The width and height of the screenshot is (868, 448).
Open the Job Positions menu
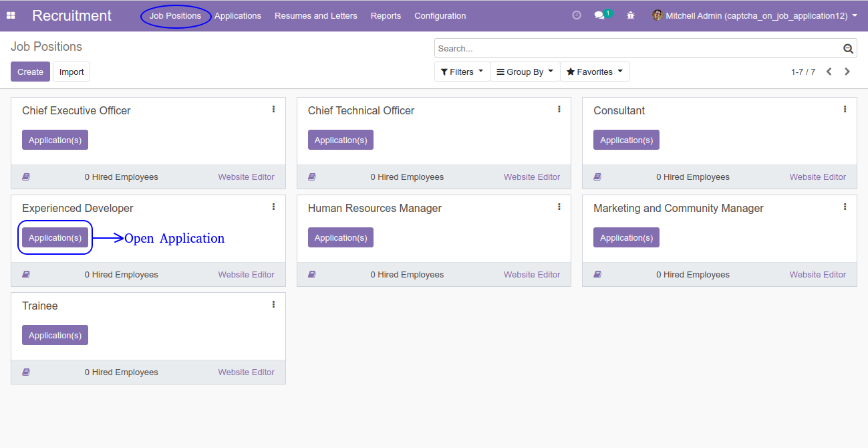pos(175,15)
